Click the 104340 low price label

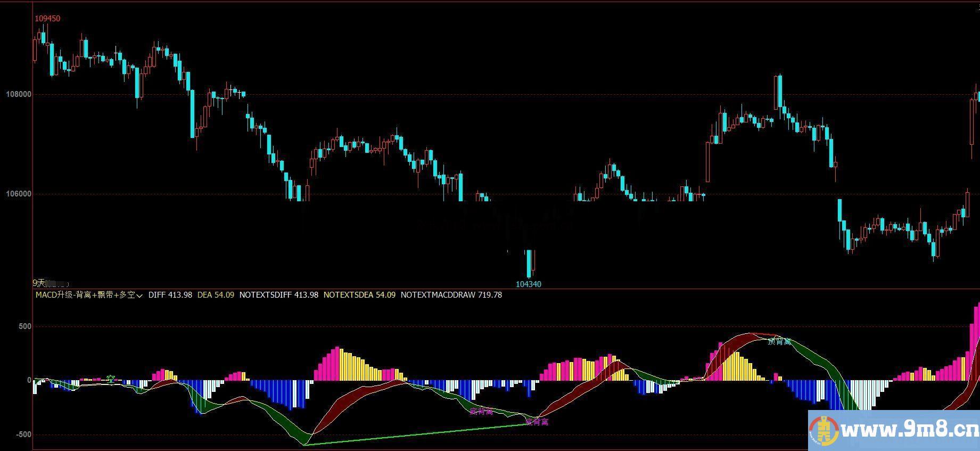529,284
